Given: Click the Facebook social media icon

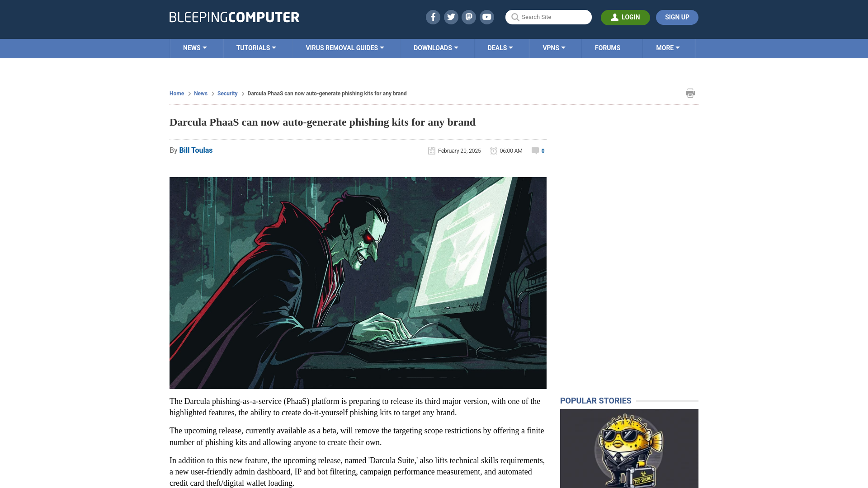Looking at the screenshot, I should click(433, 17).
